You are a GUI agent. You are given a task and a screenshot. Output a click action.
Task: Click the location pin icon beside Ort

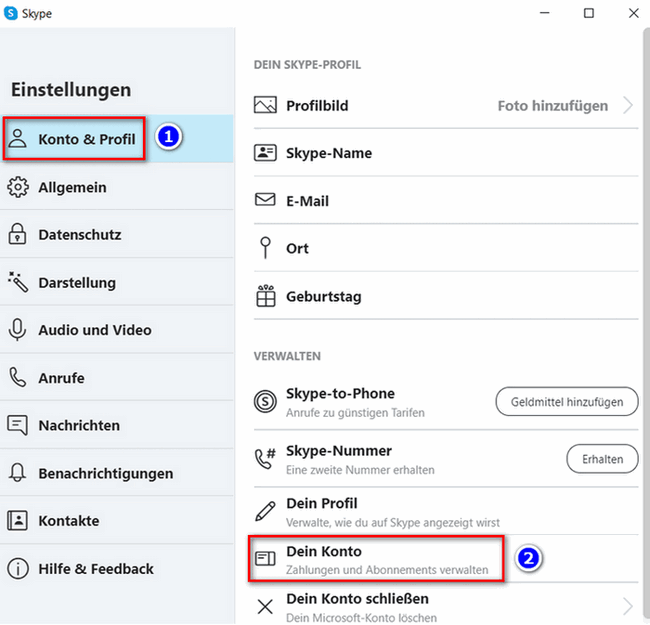click(265, 248)
